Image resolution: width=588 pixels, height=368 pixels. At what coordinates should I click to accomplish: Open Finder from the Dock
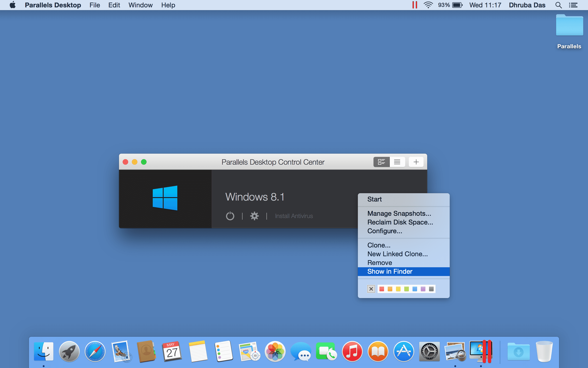coord(43,351)
